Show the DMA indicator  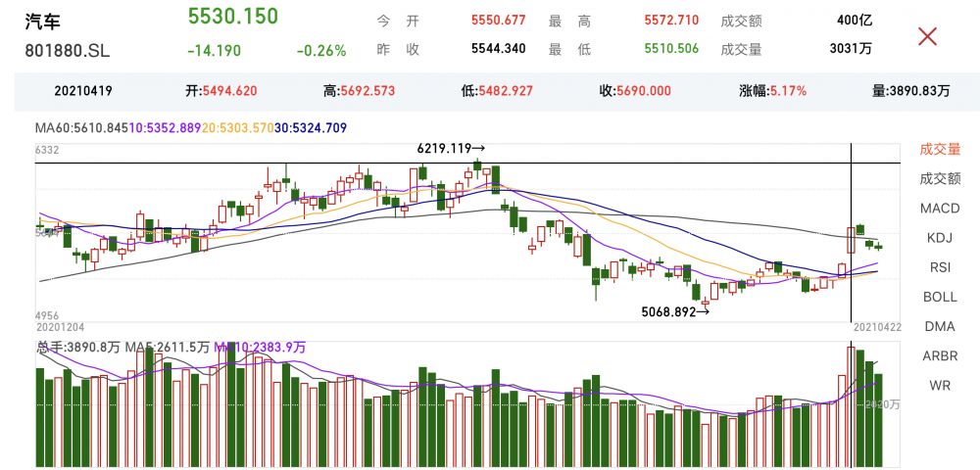click(940, 326)
